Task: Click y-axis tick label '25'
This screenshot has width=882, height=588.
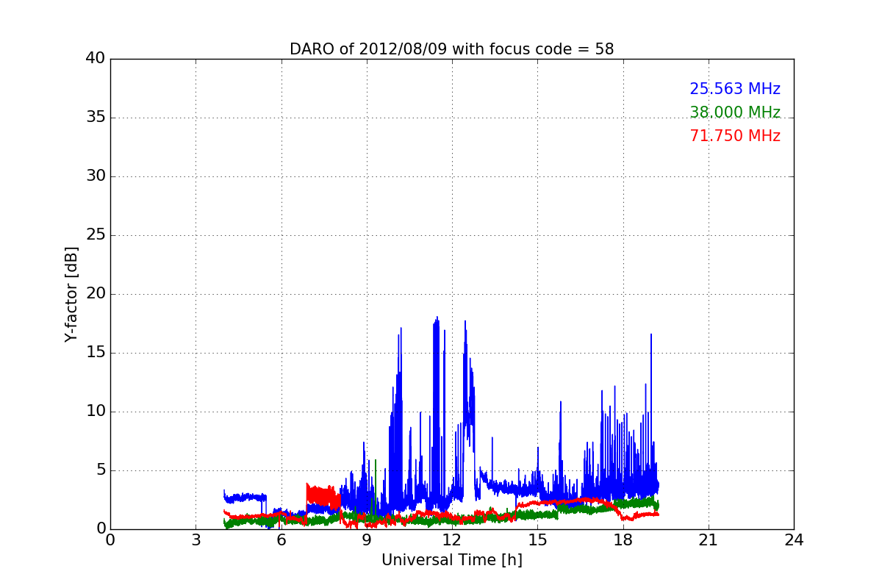Action: point(96,235)
